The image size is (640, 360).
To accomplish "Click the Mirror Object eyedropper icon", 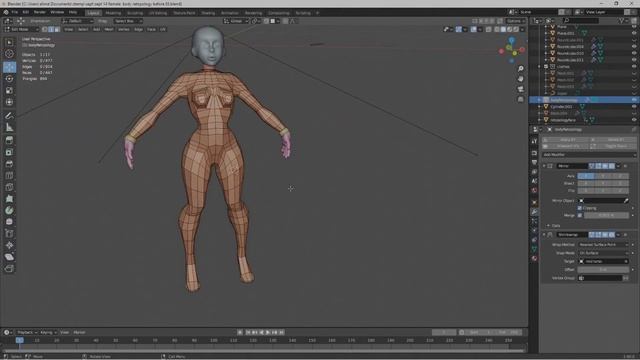I will [x=626, y=200].
